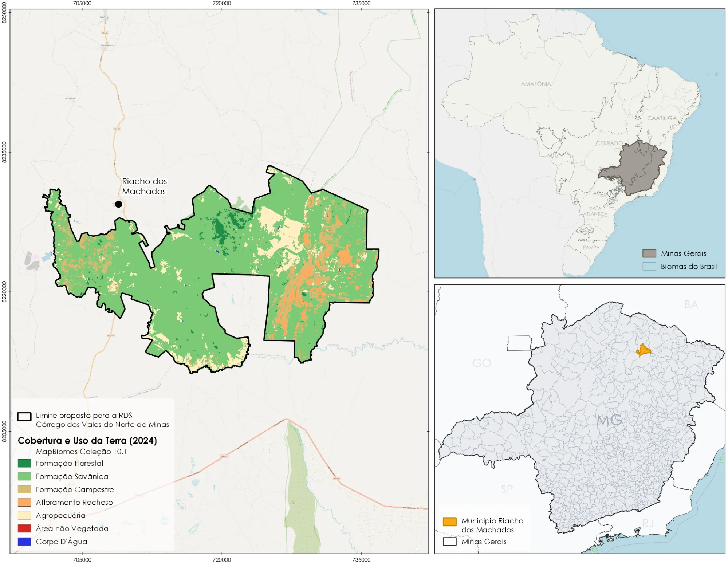
Task: Select the Formação Florestal legend symbol
Action: pos(24,464)
